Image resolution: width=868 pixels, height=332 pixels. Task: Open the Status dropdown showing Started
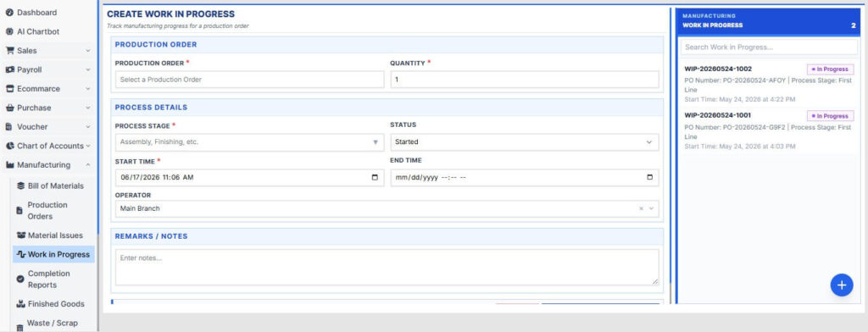pyautogui.click(x=524, y=142)
